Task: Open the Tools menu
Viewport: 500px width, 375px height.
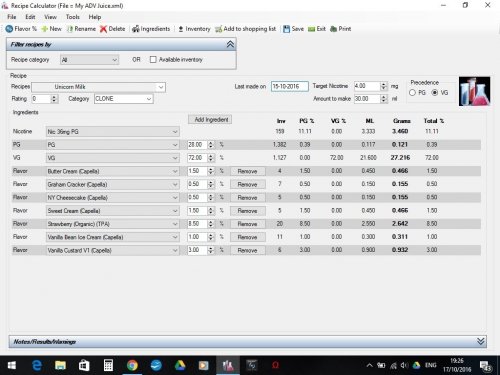Action: pos(73,17)
